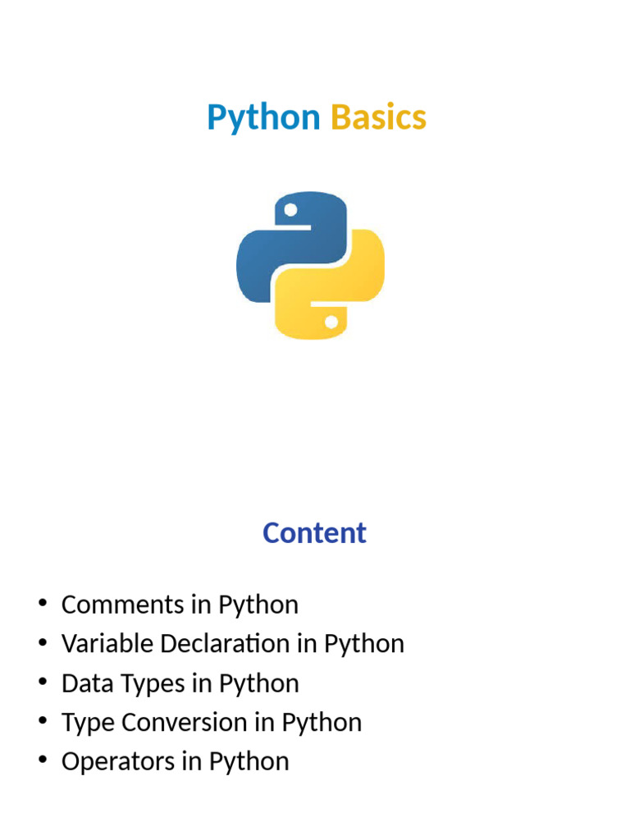Viewport: 630px width, 840px height.
Task: Click the orange word Basics in the title
Action: 378,118
